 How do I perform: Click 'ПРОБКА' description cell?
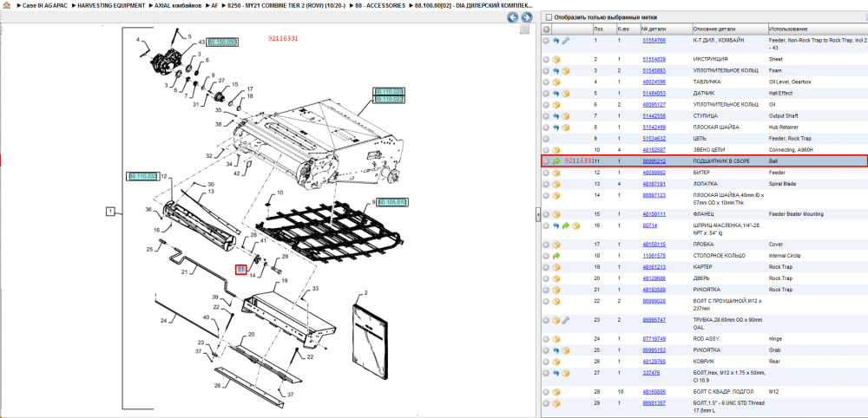[704, 245]
